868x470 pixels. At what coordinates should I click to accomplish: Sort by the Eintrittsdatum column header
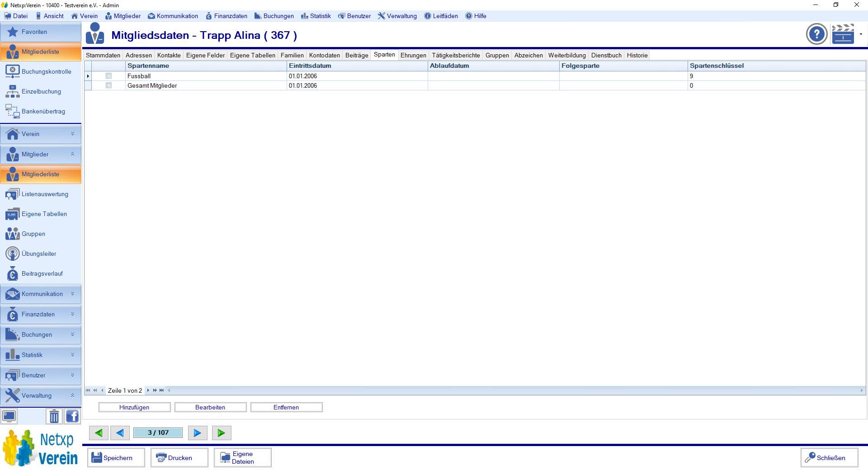pos(357,66)
